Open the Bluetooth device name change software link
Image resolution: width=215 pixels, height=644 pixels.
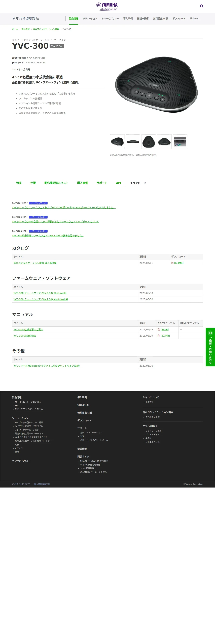(x=47, y=366)
